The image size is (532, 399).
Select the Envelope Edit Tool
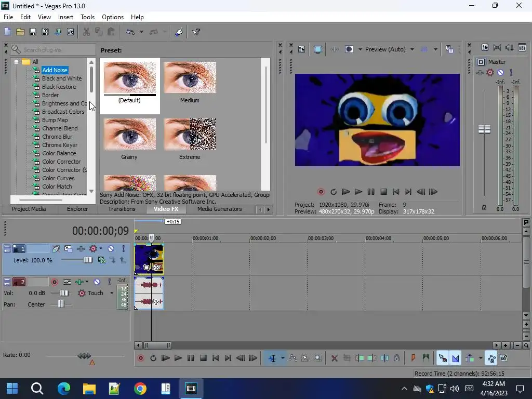click(293, 358)
